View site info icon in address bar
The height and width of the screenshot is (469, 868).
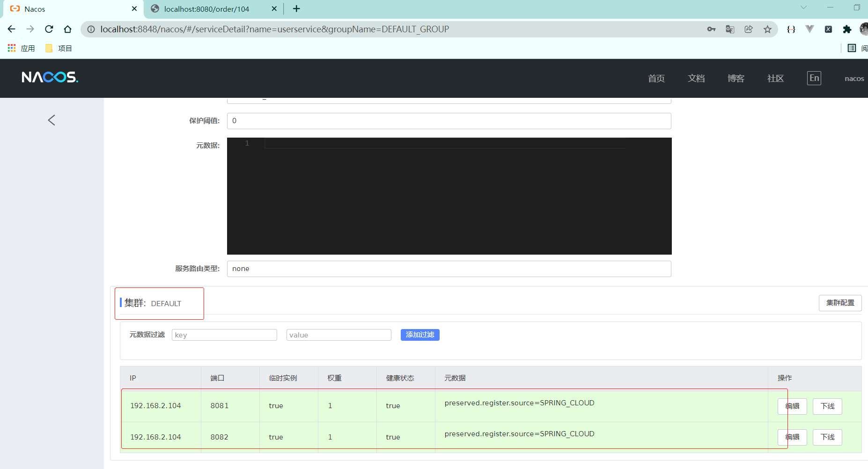tap(91, 29)
